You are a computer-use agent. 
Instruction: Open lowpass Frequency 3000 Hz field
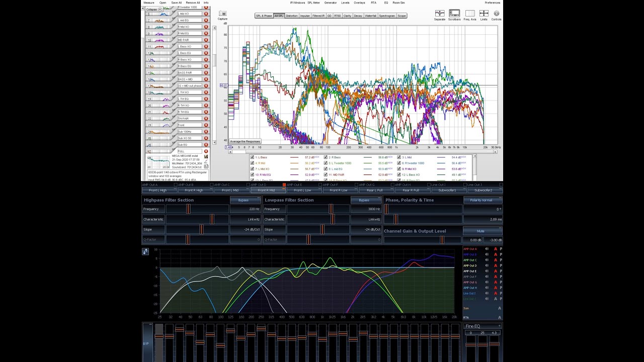pos(365,209)
